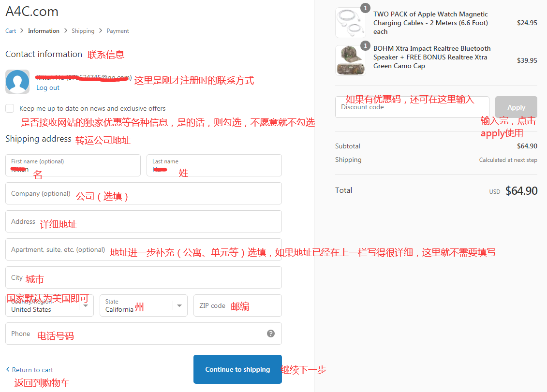Click quantity badge on the camo speaker item
Viewport: 547px width, 392px height.
pyautogui.click(x=365, y=45)
